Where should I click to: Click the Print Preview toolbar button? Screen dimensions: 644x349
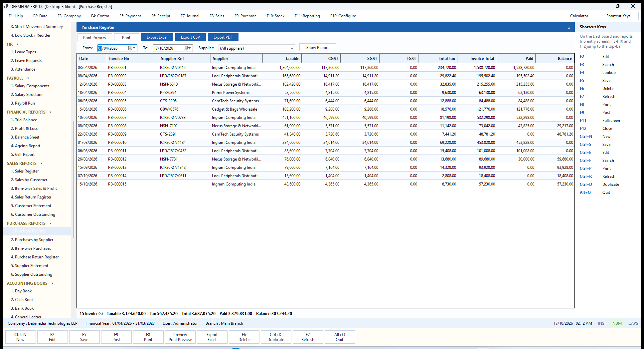95,37
